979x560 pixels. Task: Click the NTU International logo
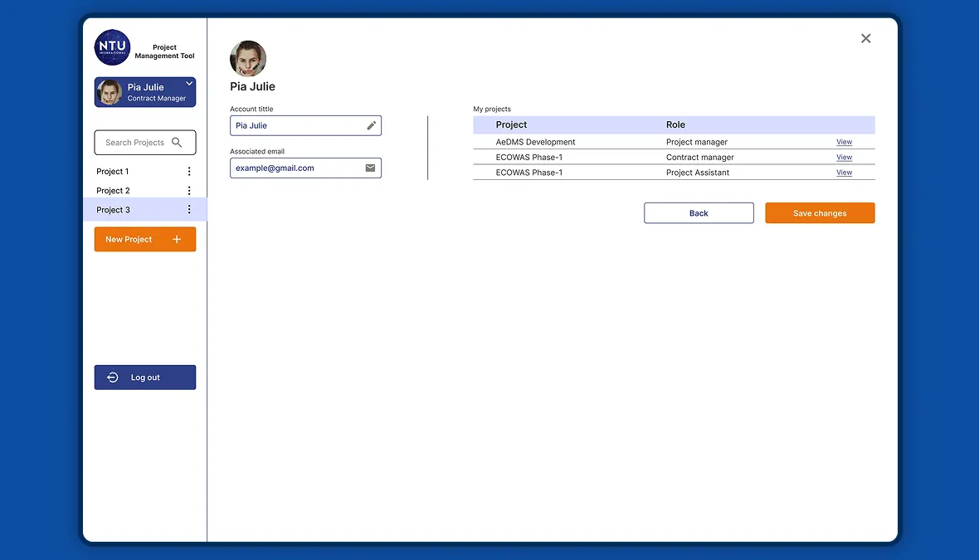pos(112,47)
